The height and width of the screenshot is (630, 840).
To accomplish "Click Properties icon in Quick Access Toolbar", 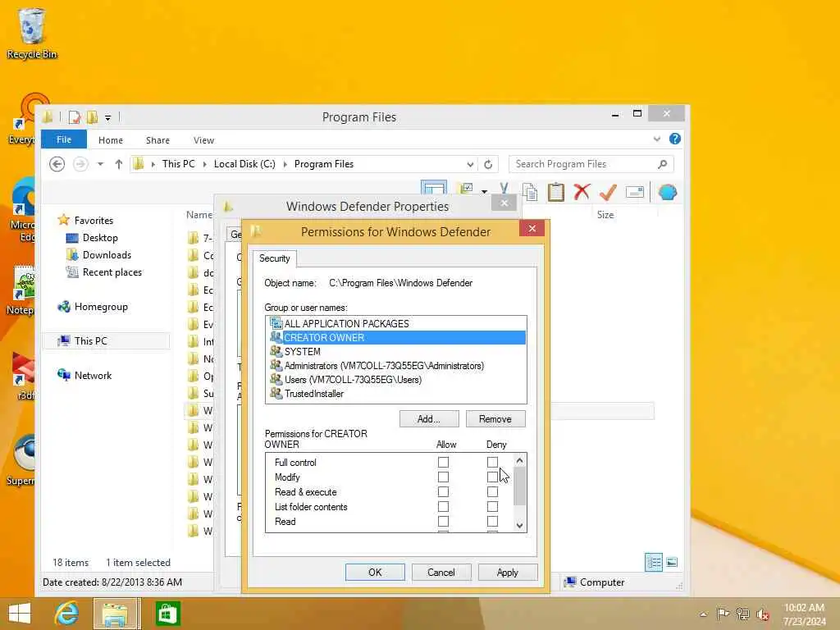I will [75, 116].
